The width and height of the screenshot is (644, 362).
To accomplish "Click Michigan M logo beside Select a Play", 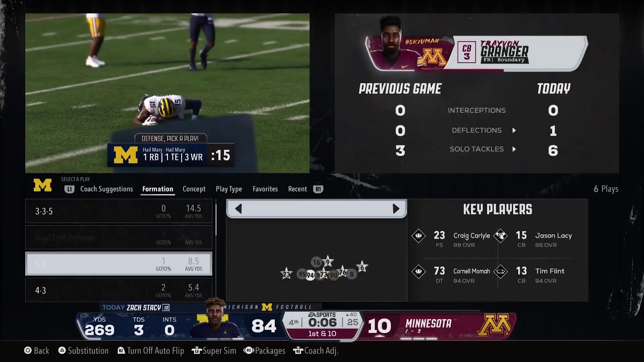I will [x=43, y=186].
